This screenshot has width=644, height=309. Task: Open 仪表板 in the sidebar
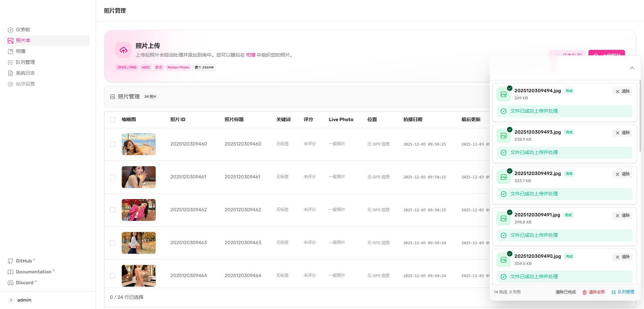click(47, 30)
